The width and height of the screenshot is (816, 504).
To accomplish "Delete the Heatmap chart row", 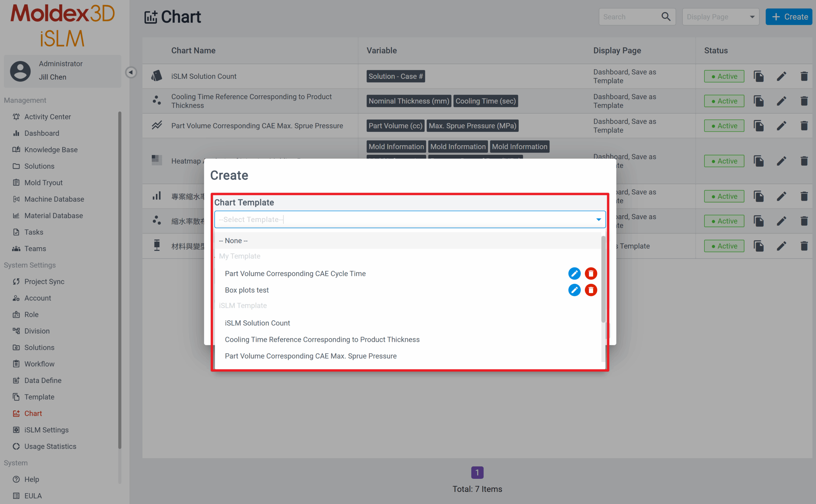I will 804,161.
